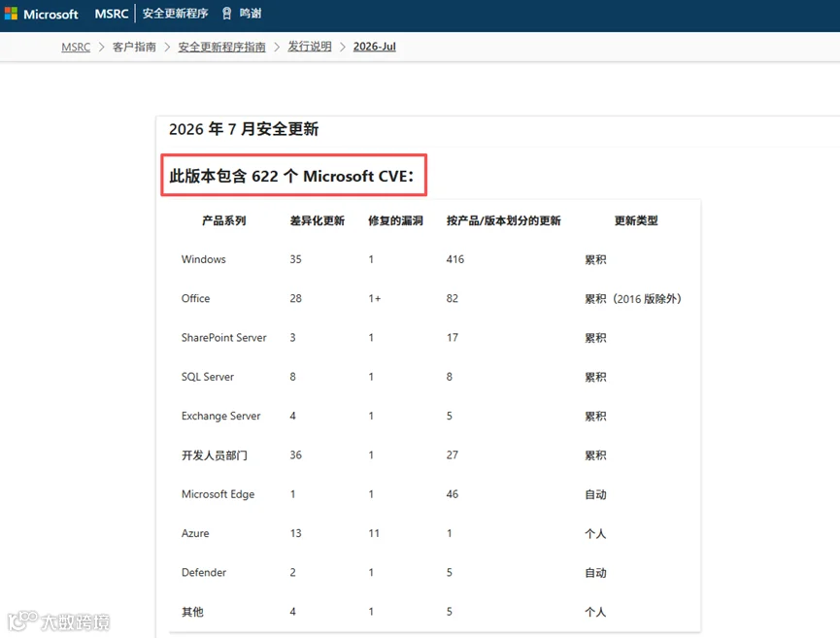Click the value 36 in 开发人员部门 row
Viewport: 840px width, 638px height.
(296, 454)
